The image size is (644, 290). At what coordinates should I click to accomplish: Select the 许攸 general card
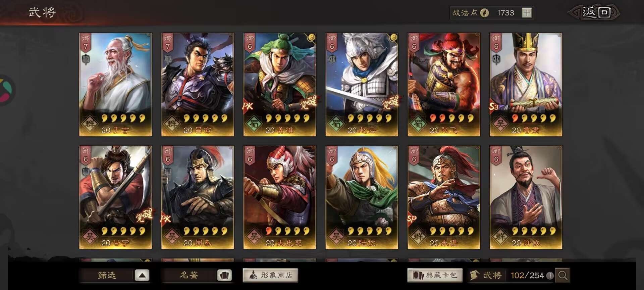pyautogui.click(x=526, y=197)
